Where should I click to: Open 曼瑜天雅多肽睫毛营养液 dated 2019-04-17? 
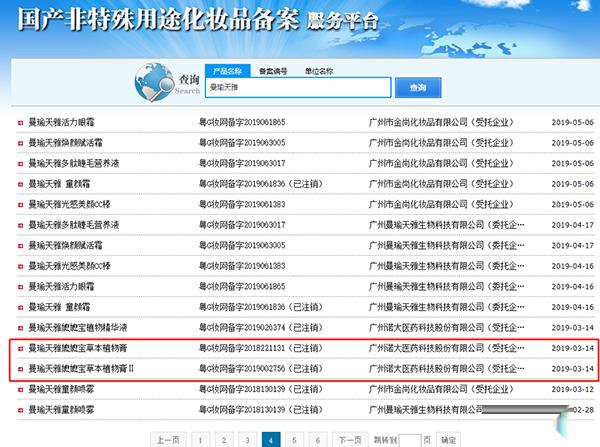(74, 225)
